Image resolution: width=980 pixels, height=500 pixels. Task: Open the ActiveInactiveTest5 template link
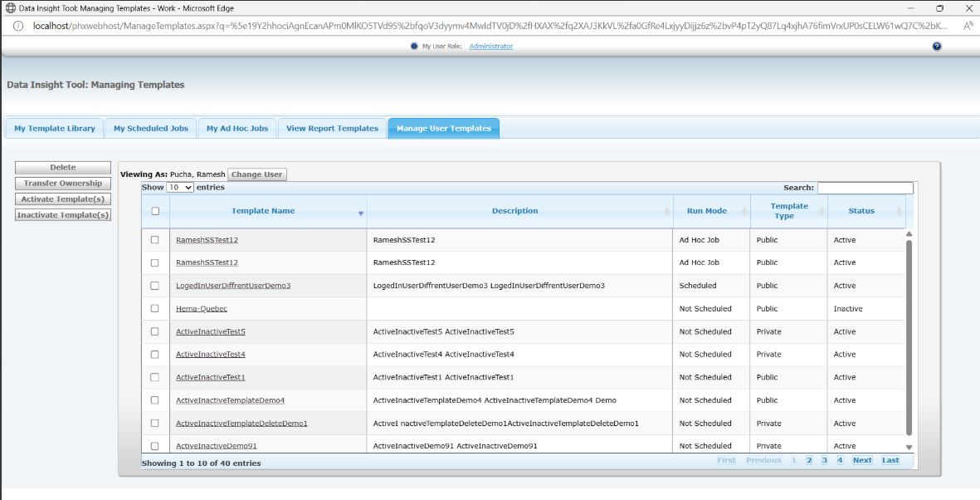click(211, 331)
